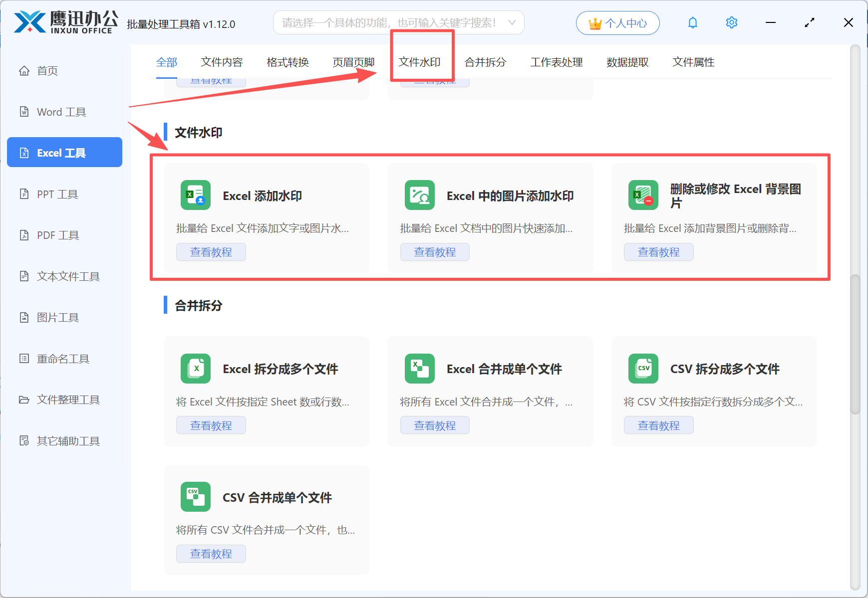The height and width of the screenshot is (598, 868).
Task: Click 查看教程 under CSV 合并成单个文件
Action: coord(211,554)
